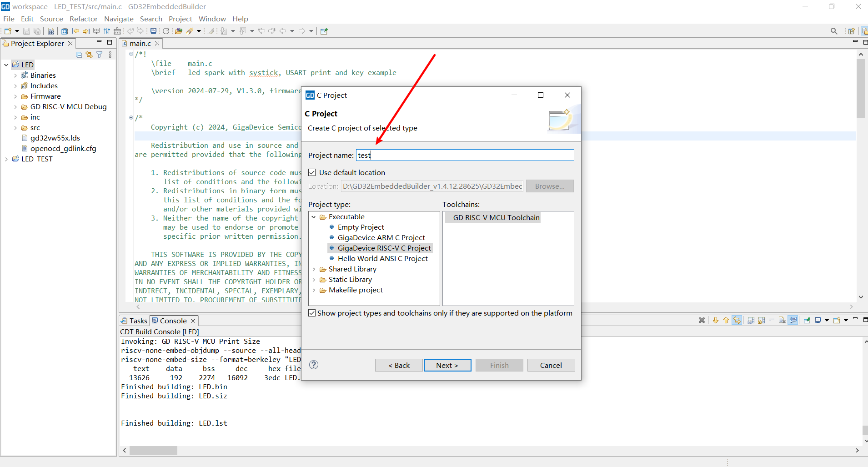Select Hello World ANSI C Project type
The height and width of the screenshot is (467, 868).
pos(382,258)
